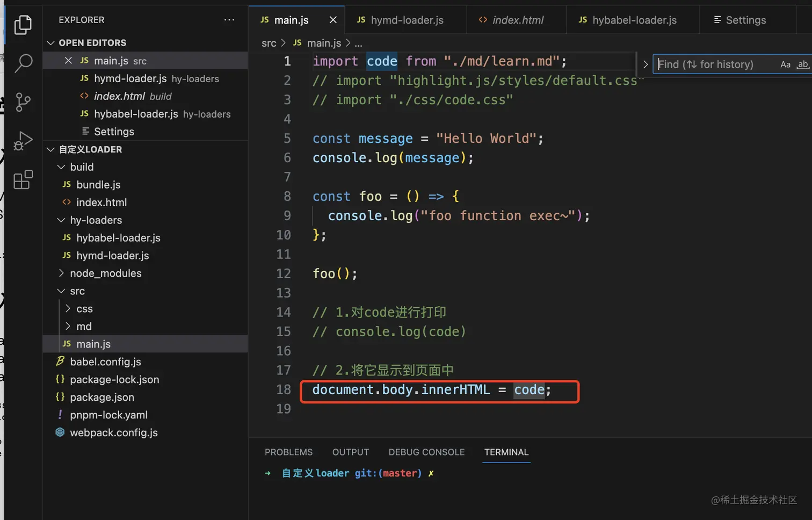Expand Replace mode in Find widget
812x520 pixels.
[x=646, y=64]
